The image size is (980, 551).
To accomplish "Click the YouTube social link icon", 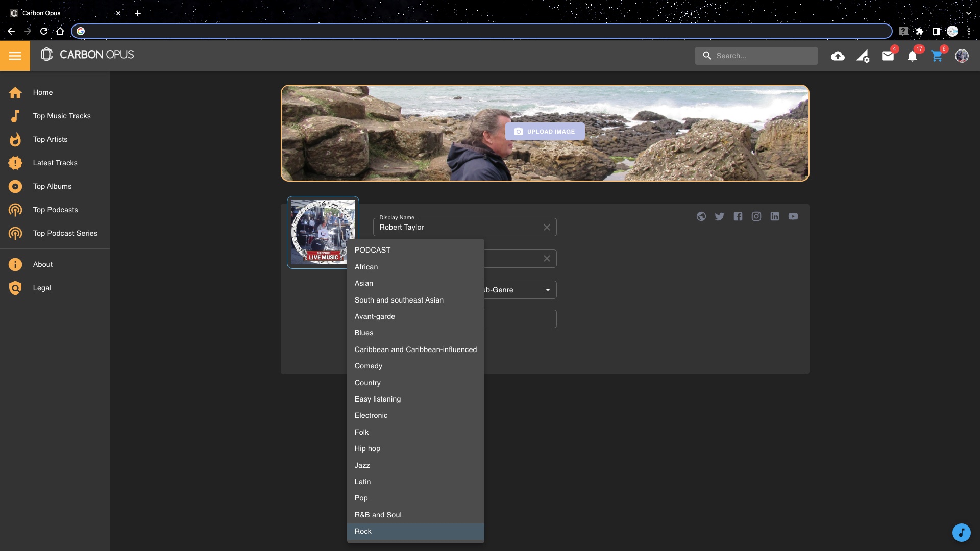I will (x=793, y=216).
